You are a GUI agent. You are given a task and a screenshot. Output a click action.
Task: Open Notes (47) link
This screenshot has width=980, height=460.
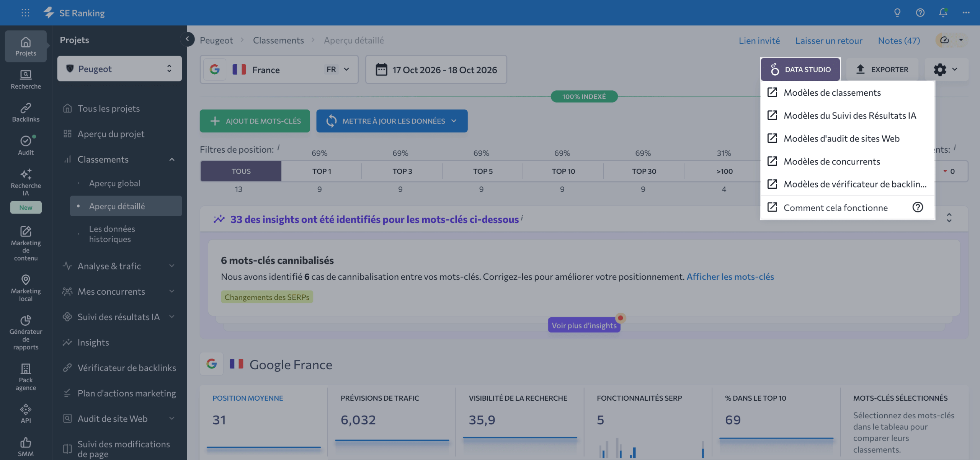(x=899, y=40)
